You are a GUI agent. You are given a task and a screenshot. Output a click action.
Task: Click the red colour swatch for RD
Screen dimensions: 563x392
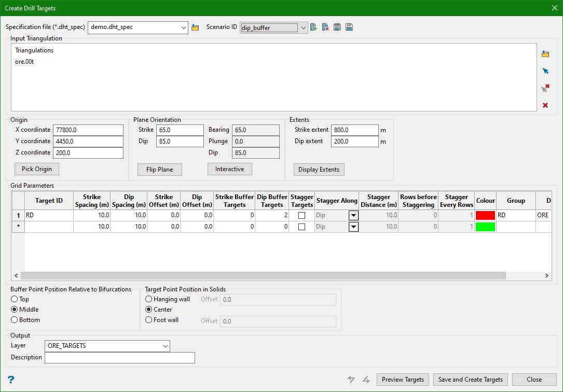485,215
